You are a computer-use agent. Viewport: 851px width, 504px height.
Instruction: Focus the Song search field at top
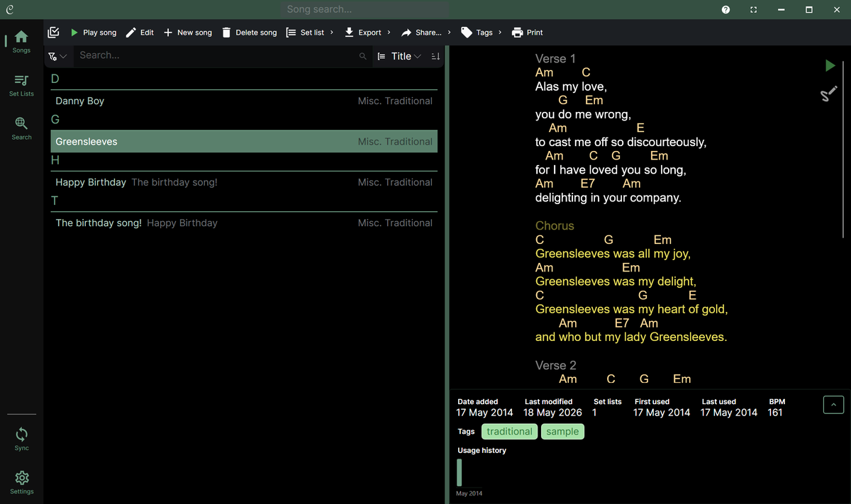point(365,9)
